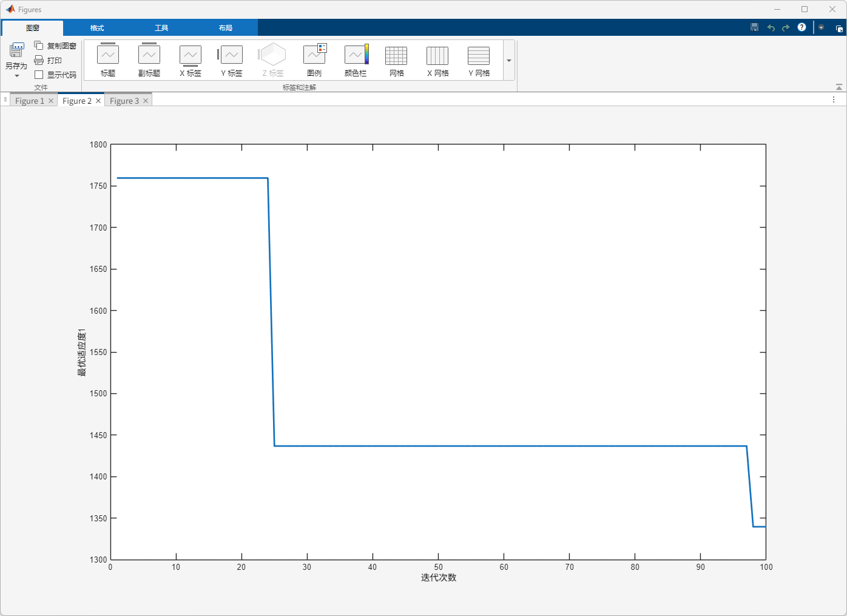Click the 打印 print button
The height and width of the screenshot is (616, 847).
point(48,60)
